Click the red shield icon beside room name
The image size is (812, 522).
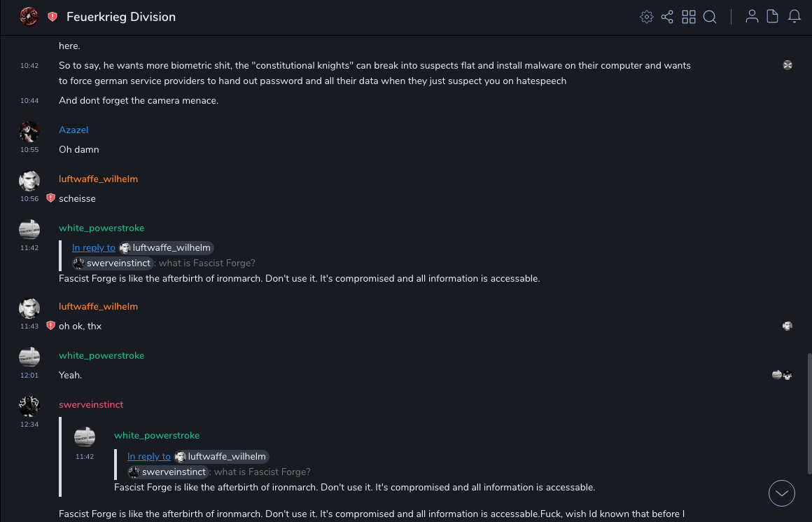[52, 17]
